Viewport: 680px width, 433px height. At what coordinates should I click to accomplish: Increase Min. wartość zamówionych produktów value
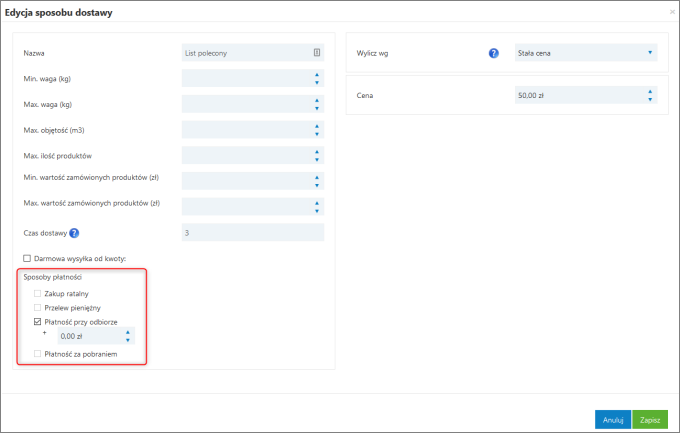[317, 177]
